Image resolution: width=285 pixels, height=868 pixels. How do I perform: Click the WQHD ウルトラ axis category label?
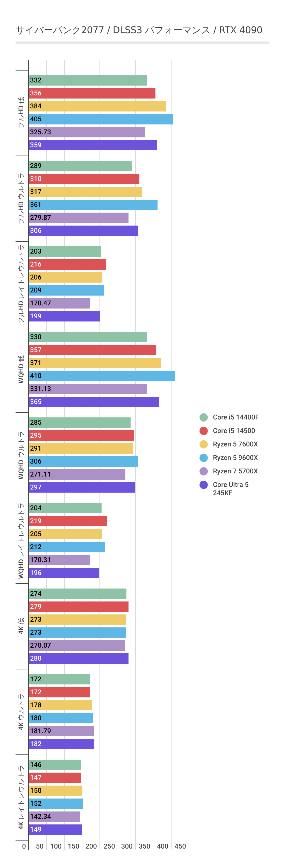point(21,455)
